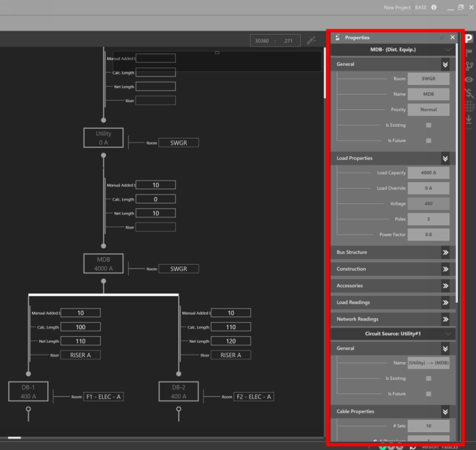Select the MDB 4000 A node
Screen dimensions: 476x450
pyautogui.click(x=103, y=263)
